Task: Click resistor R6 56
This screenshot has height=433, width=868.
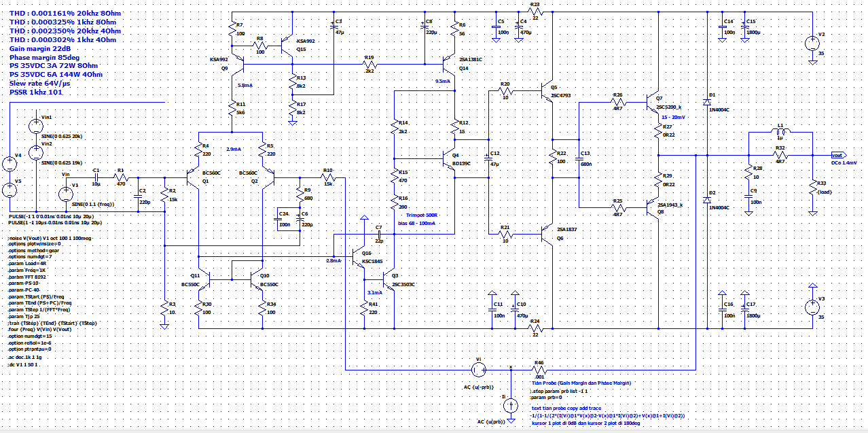Action: 454,29
